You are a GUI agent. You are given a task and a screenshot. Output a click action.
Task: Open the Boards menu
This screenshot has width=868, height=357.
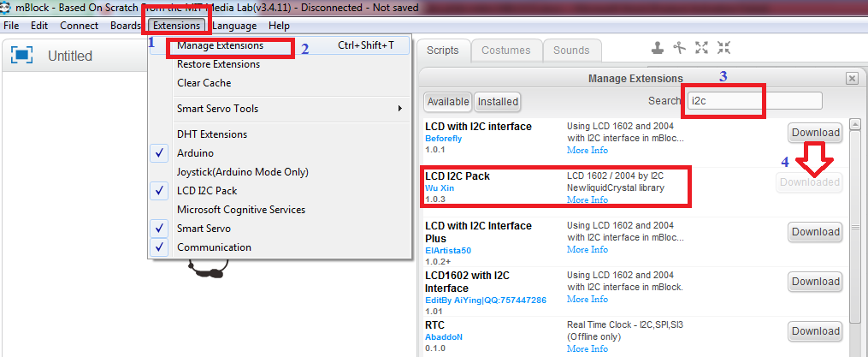tap(126, 26)
